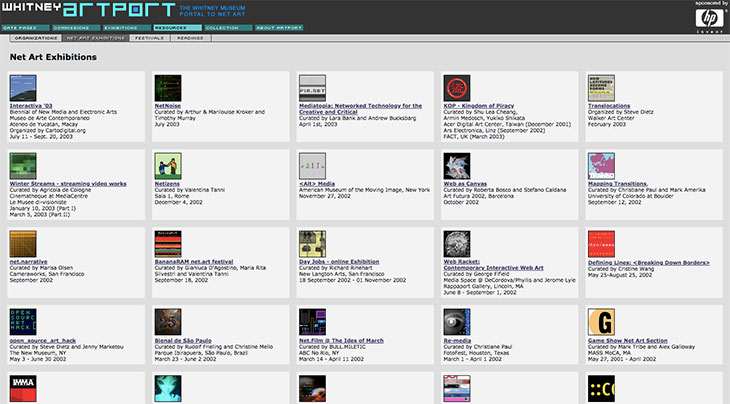Follow the NetNoise title link
This screenshot has width=730, height=404.
[168, 106]
